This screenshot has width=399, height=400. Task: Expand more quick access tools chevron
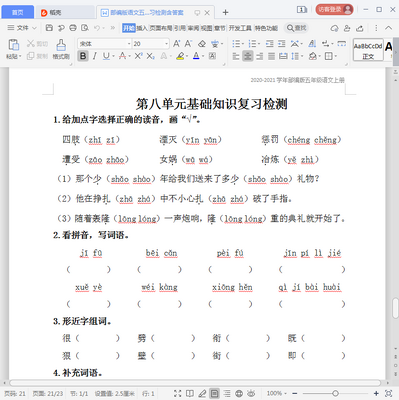[112, 28]
